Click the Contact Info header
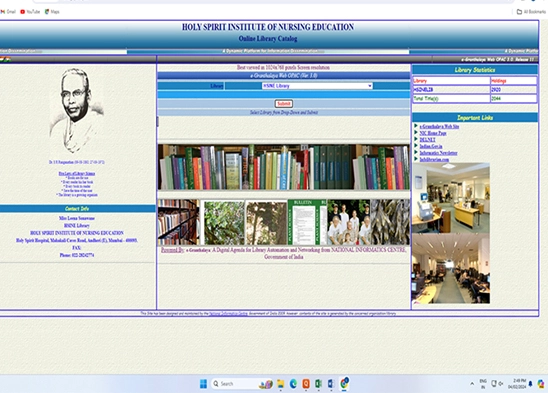 click(77, 209)
